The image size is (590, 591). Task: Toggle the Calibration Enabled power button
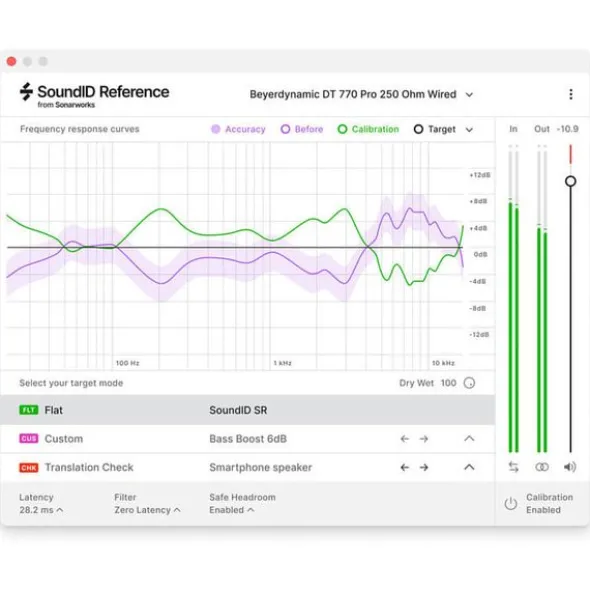point(511,504)
